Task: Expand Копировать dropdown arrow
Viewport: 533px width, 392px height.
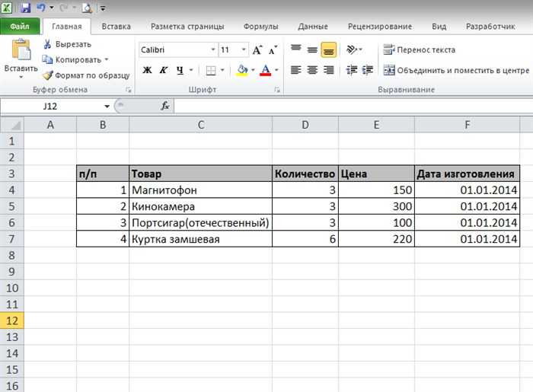Action: 107,59
